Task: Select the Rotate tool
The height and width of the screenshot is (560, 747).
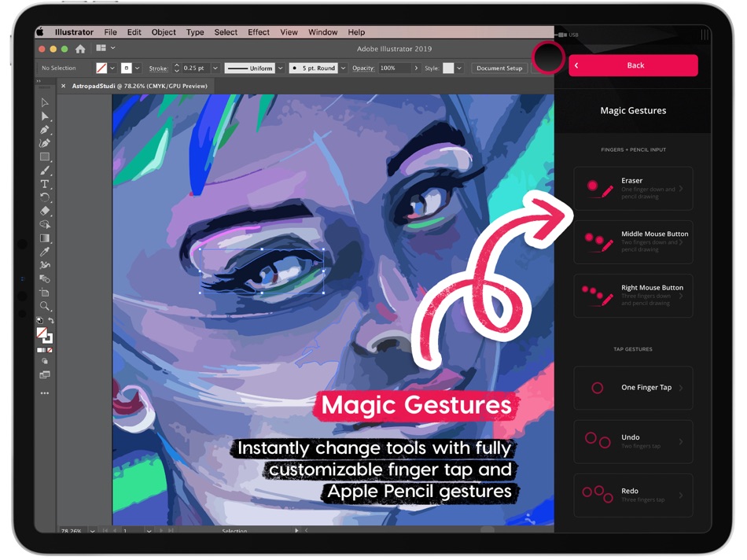Action: click(45, 197)
